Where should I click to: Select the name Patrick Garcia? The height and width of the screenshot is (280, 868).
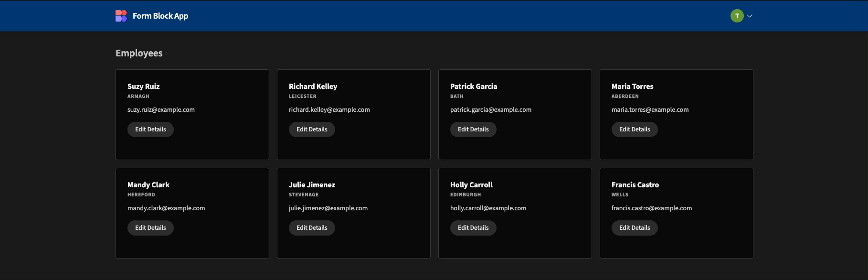[x=474, y=86]
